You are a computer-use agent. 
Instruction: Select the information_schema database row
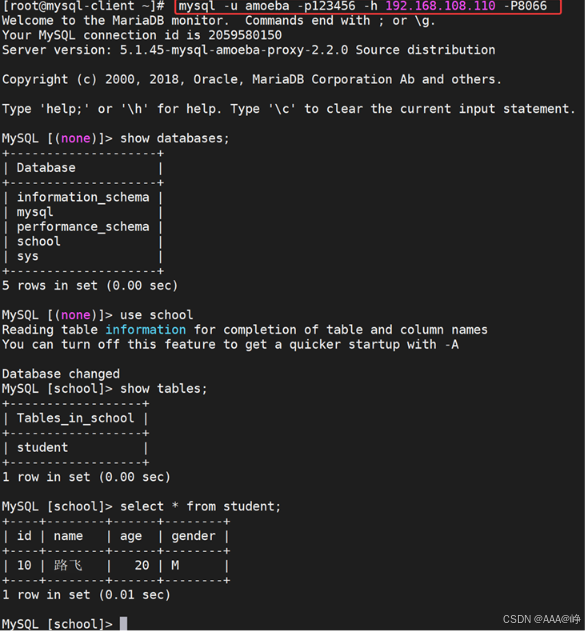(83, 197)
